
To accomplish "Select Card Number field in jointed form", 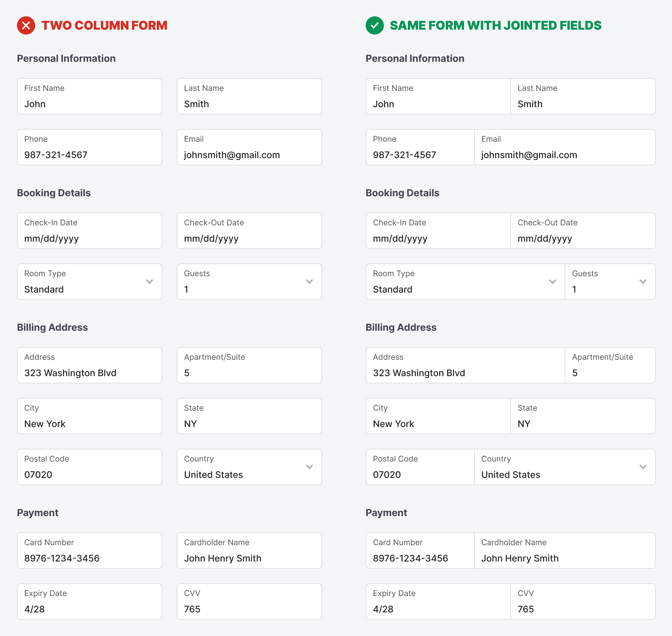I will [x=420, y=551].
